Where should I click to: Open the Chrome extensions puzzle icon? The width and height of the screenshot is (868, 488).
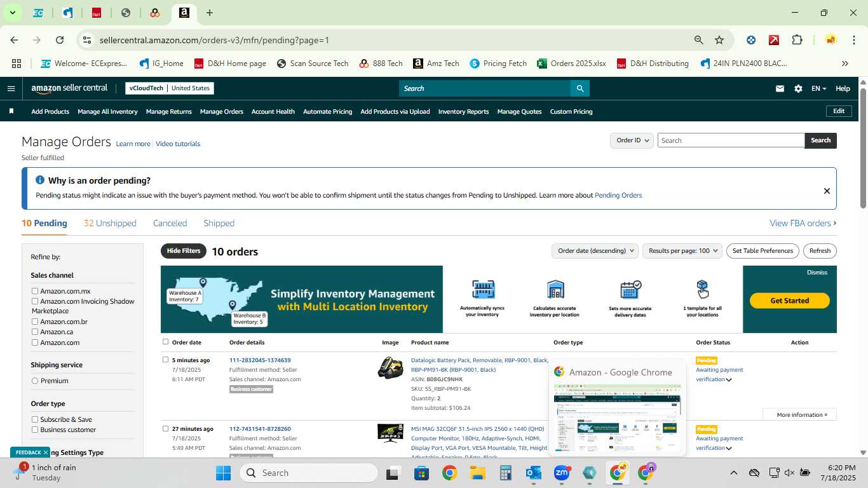coord(797,40)
